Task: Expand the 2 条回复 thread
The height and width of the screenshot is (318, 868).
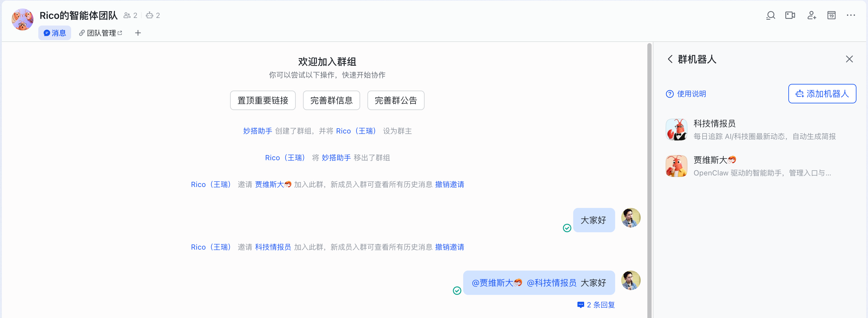Action: pyautogui.click(x=596, y=305)
